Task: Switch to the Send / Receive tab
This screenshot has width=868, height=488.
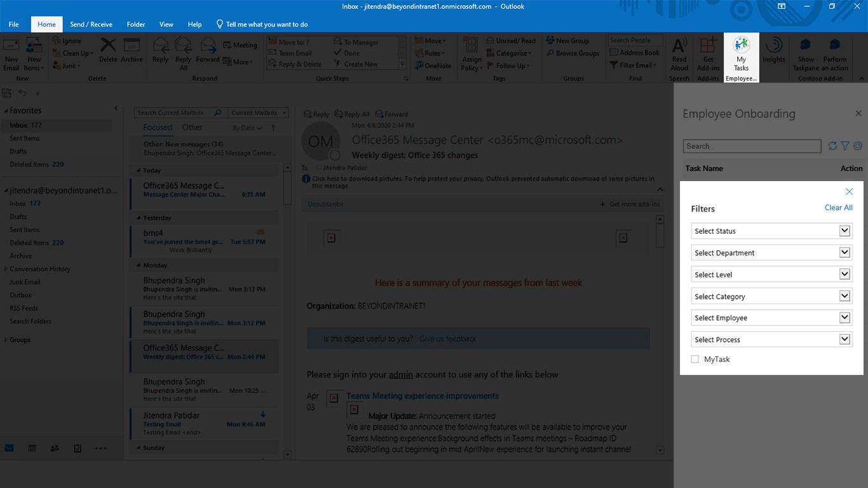Action: point(91,24)
